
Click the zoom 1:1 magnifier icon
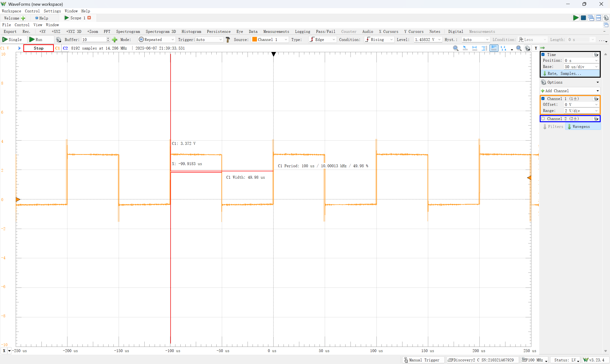(x=456, y=48)
